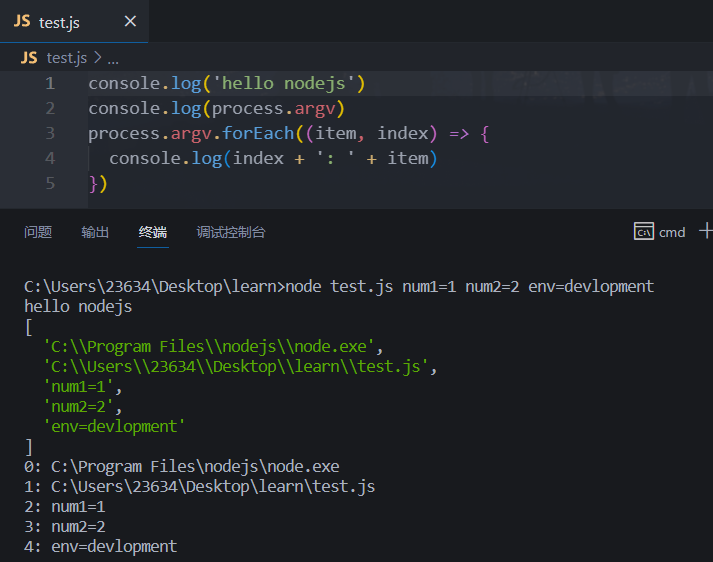The image size is (713, 562).
Task: Click 'argv' on code line 2
Action: (315, 109)
